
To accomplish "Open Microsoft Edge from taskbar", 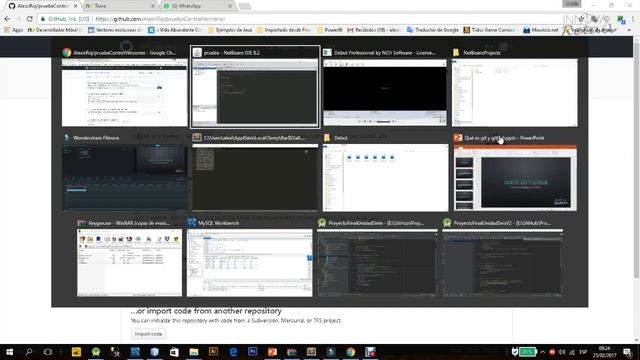I will [x=233, y=352].
